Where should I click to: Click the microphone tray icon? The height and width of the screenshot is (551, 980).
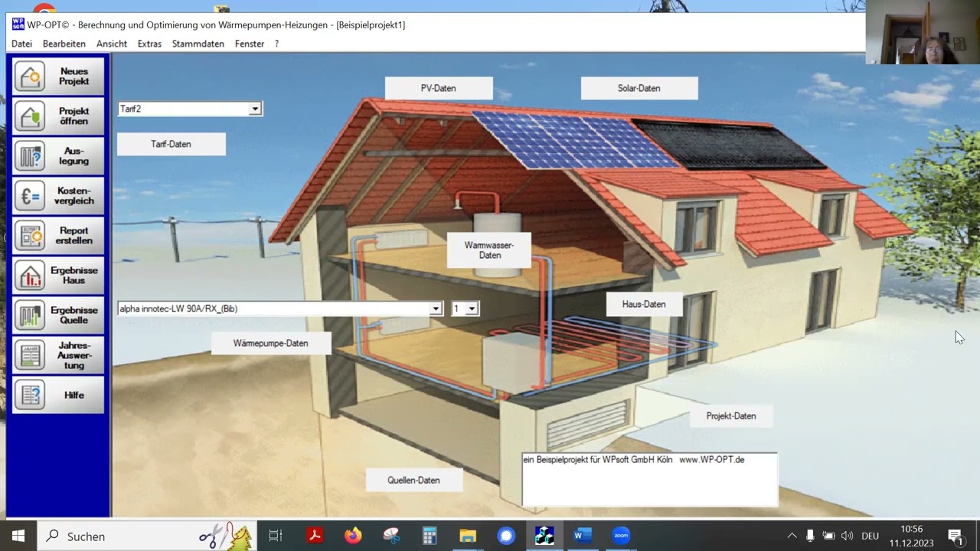click(810, 536)
